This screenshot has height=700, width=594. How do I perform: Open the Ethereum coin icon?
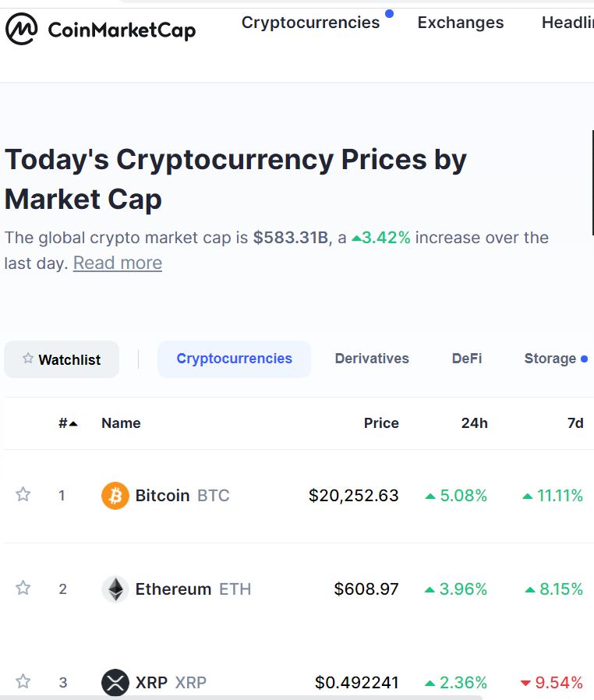(115, 589)
